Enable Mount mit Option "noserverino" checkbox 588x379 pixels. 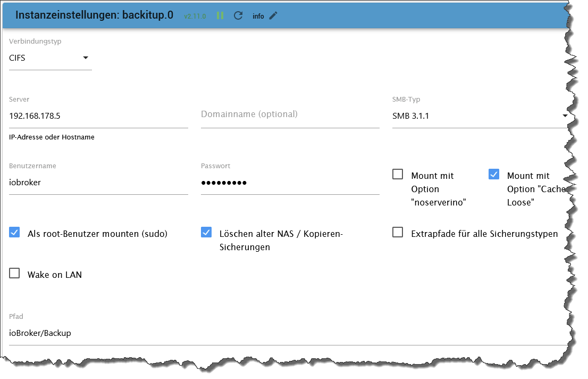398,175
